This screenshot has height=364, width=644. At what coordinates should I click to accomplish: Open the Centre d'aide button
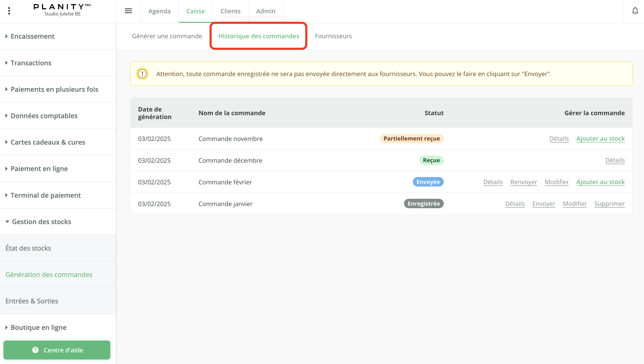57,350
